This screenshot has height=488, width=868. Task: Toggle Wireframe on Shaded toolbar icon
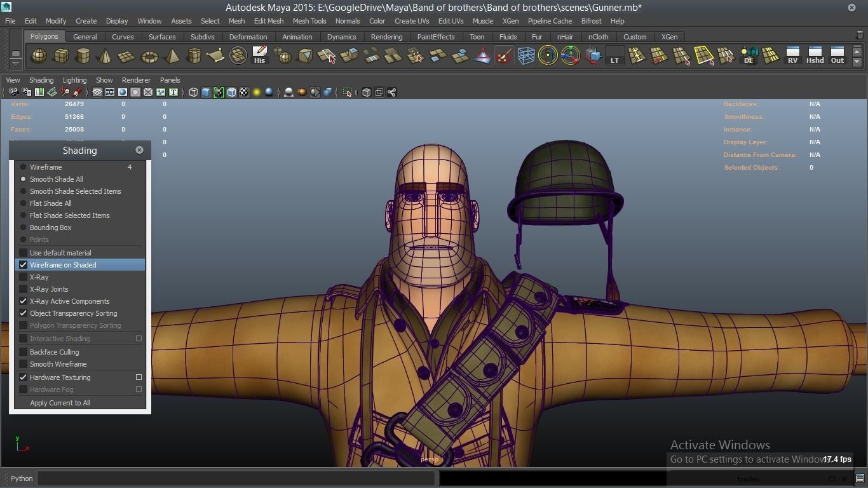231,92
